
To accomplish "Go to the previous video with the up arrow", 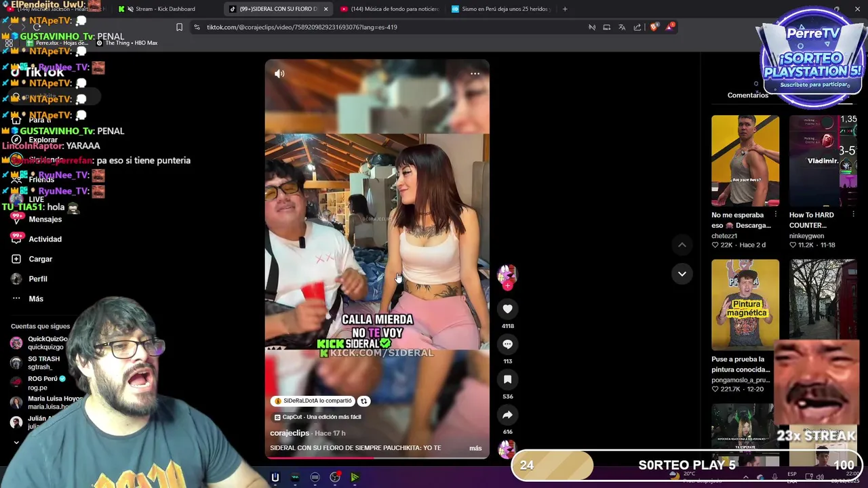I will click(682, 245).
